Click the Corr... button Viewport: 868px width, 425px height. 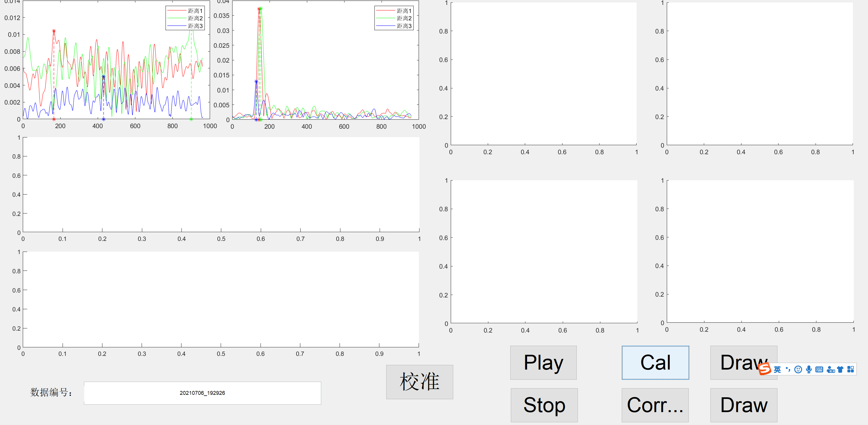point(655,405)
